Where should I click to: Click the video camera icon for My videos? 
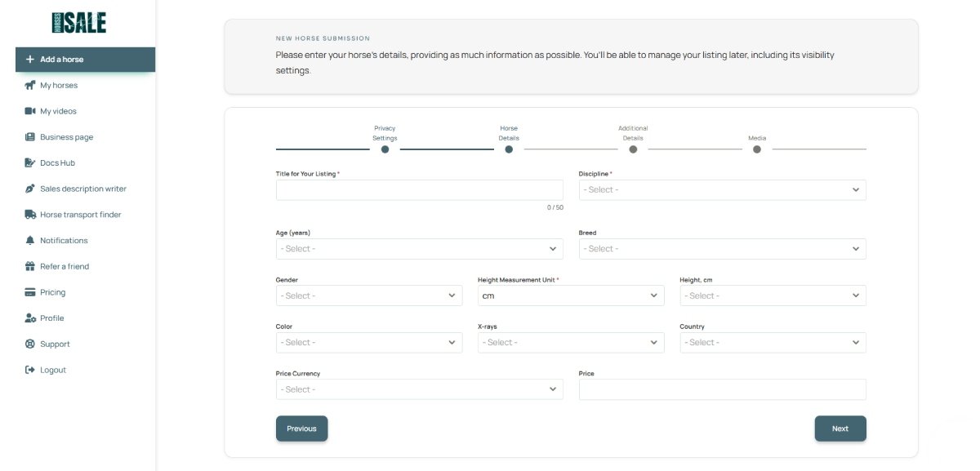click(x=30, y=111)
